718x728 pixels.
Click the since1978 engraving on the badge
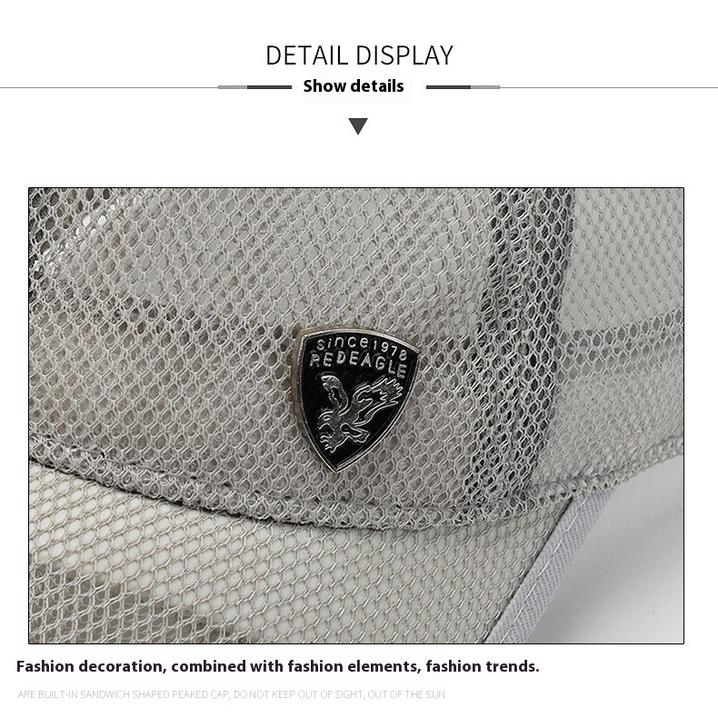coord(363,347)
